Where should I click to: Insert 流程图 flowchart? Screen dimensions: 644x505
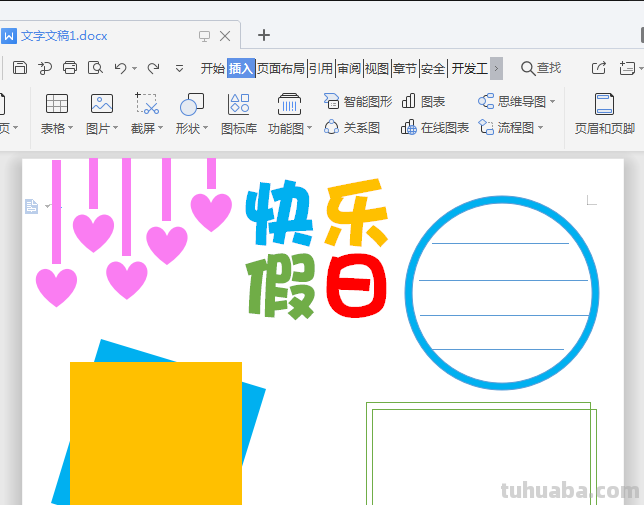506,128
